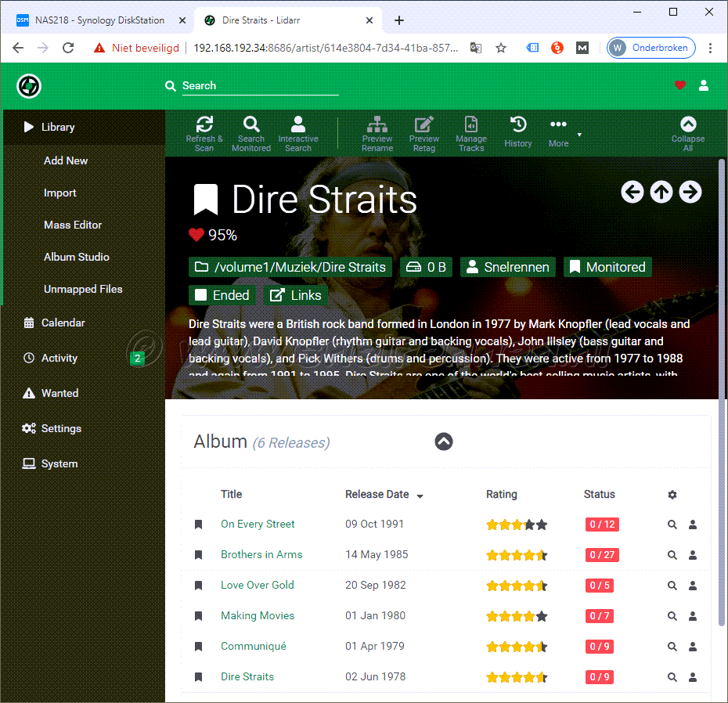
Task: Click Refresh & Scan toolbar icon
Action: [x=204, y=134]
